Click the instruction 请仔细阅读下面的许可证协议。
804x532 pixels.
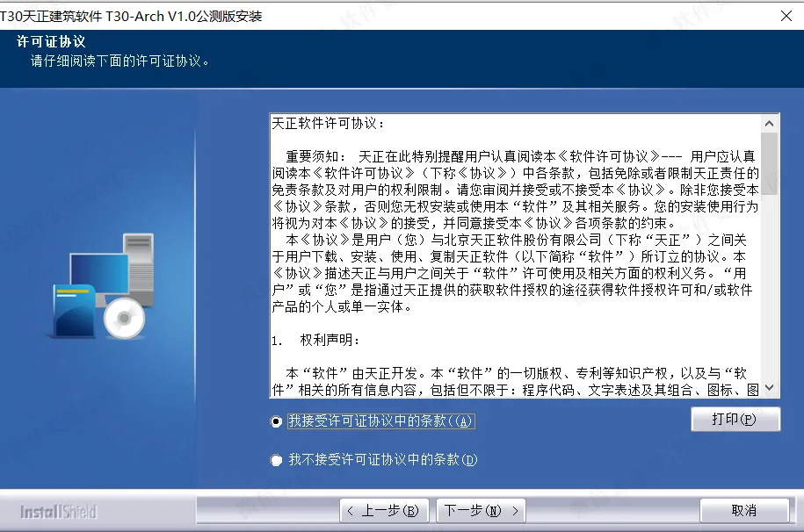point(120,61)
